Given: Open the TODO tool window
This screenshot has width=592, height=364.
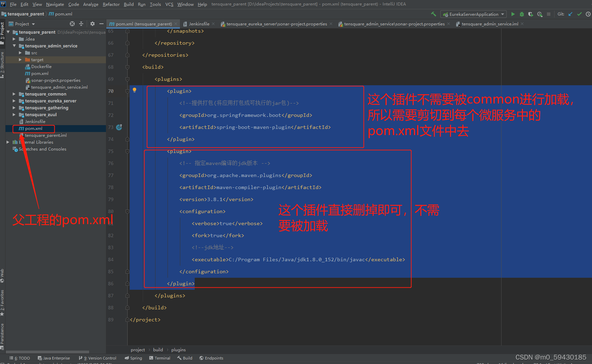Looking at the screenshot, I should pos(20,358).
